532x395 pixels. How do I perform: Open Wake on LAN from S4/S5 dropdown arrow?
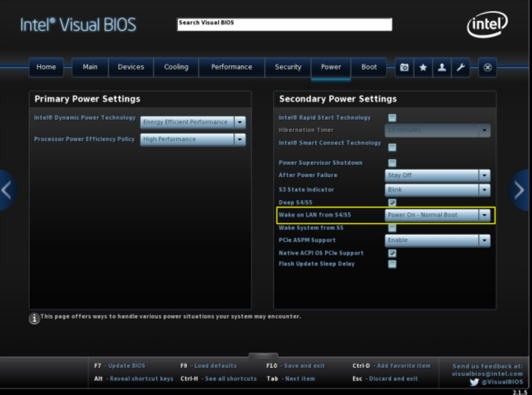tap(485, 215)
